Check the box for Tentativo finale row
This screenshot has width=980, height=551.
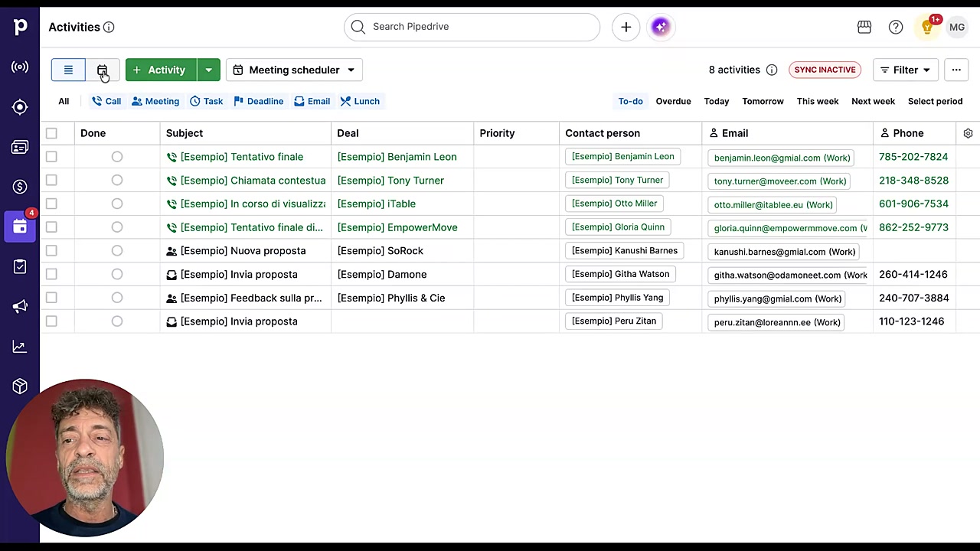51,157
